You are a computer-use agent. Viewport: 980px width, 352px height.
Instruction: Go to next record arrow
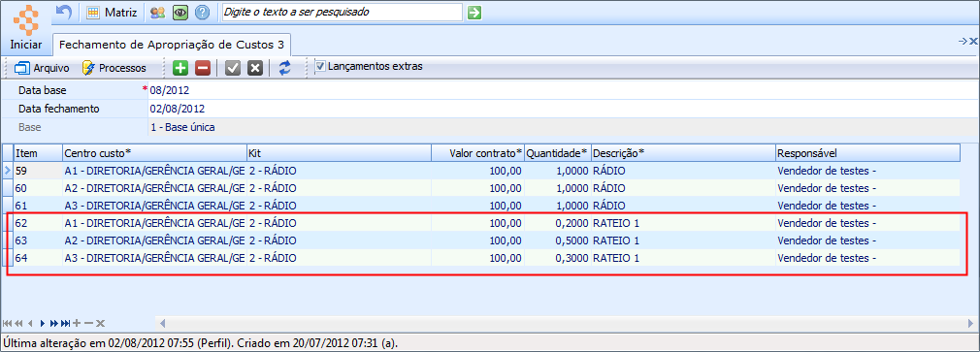coord(42,323)
